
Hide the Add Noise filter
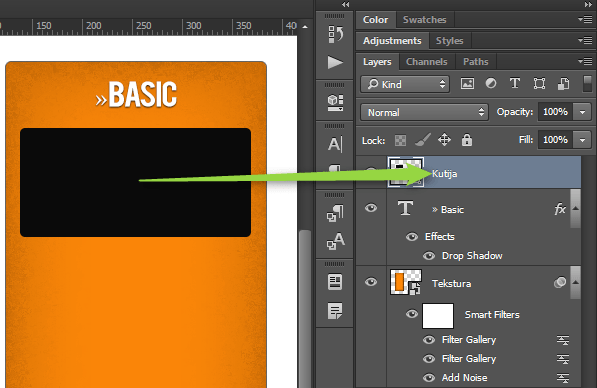point(429,378)
